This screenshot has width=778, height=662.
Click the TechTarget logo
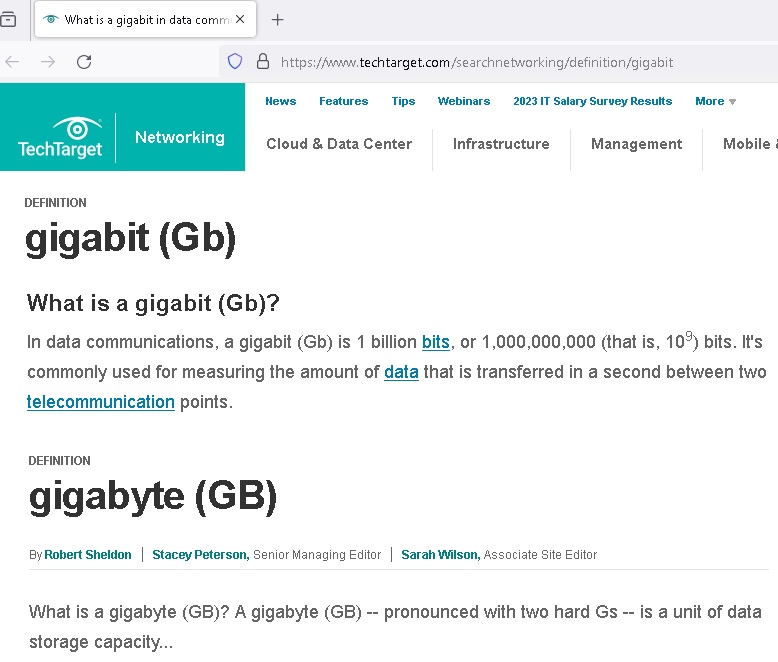pyautogui.click(x=59, y=138)
